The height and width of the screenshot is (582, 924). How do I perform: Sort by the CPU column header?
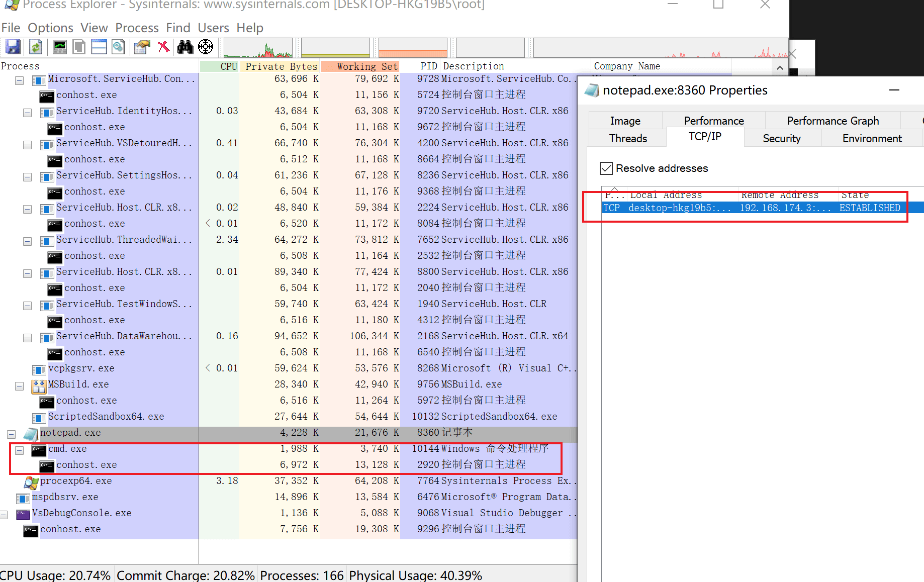point(220,66)
